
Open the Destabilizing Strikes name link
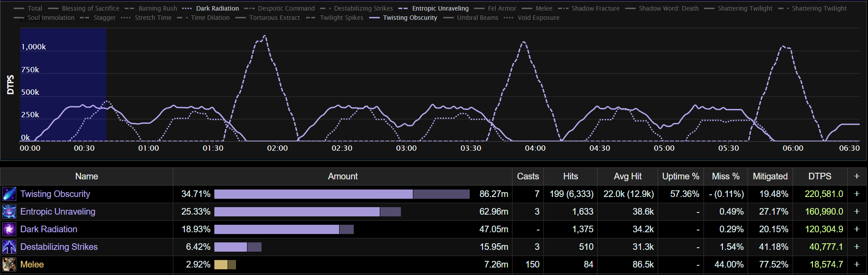coord(59,247)
